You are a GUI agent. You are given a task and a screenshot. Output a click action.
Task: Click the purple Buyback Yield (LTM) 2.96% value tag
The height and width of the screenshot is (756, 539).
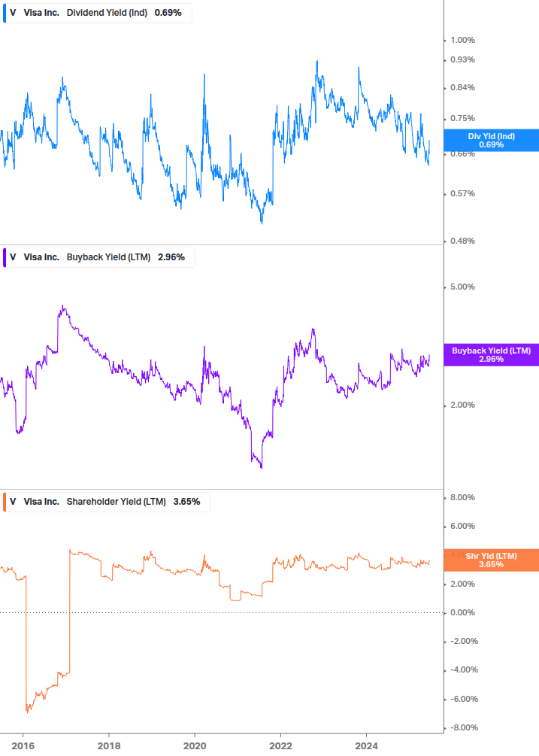492,355
